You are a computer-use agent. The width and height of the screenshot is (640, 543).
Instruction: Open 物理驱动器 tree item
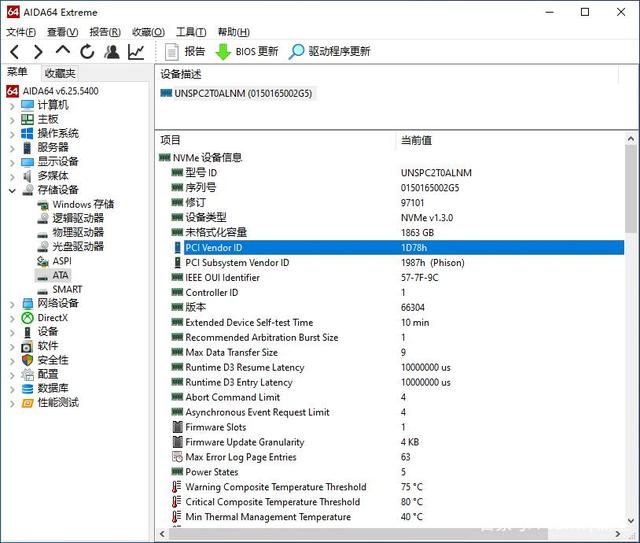(78, 232)
